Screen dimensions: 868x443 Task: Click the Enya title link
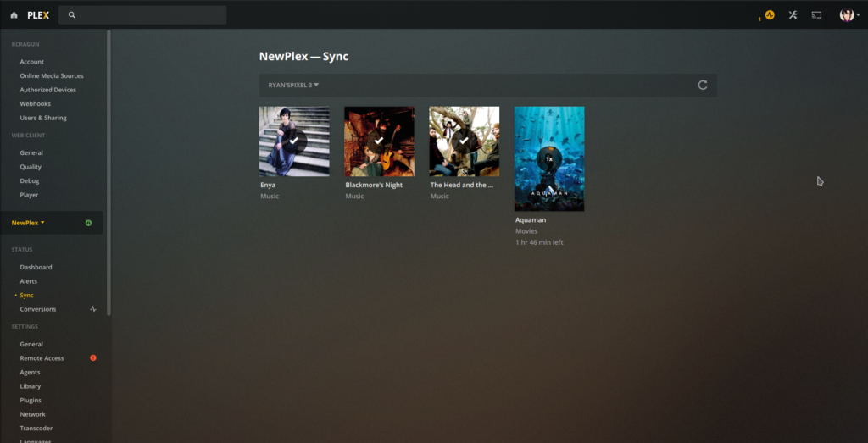[268, 185]
